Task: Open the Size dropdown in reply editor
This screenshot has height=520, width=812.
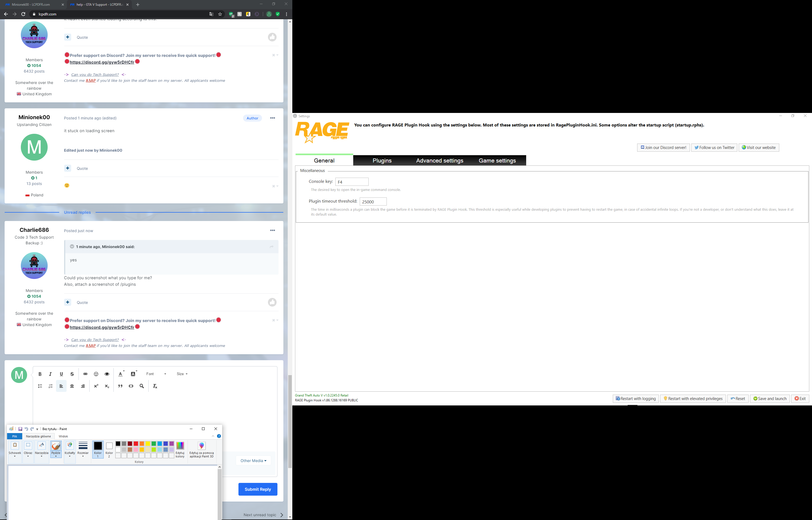Action: coord(182,374)
